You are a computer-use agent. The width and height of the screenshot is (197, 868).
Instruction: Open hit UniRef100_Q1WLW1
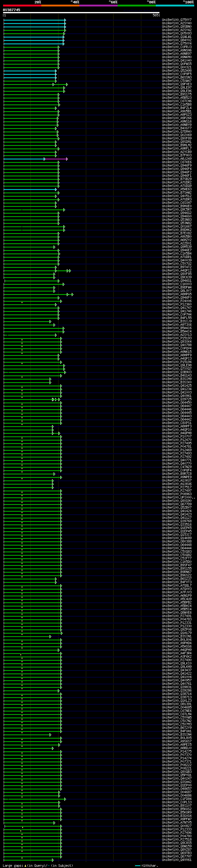tap(177, 37)
